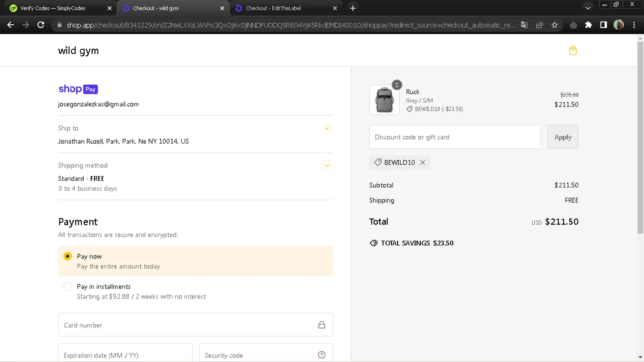Image resolution: width=644 pixels, height=362 pixels.
Task: Click the Subtotal label
Action: point(381,185)
